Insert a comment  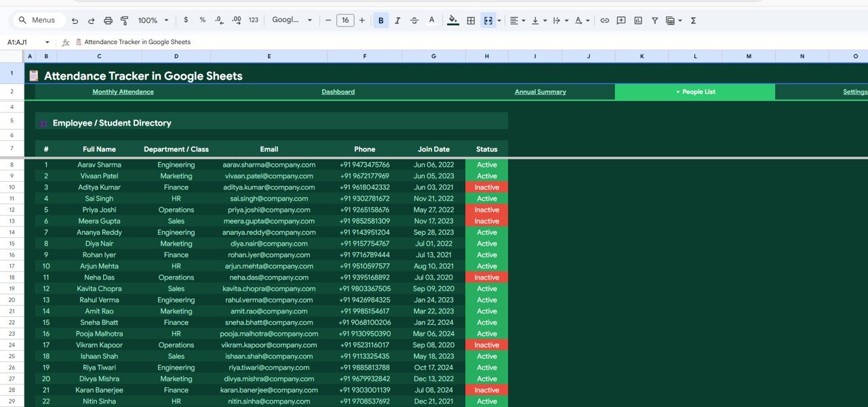pos(620,20)
